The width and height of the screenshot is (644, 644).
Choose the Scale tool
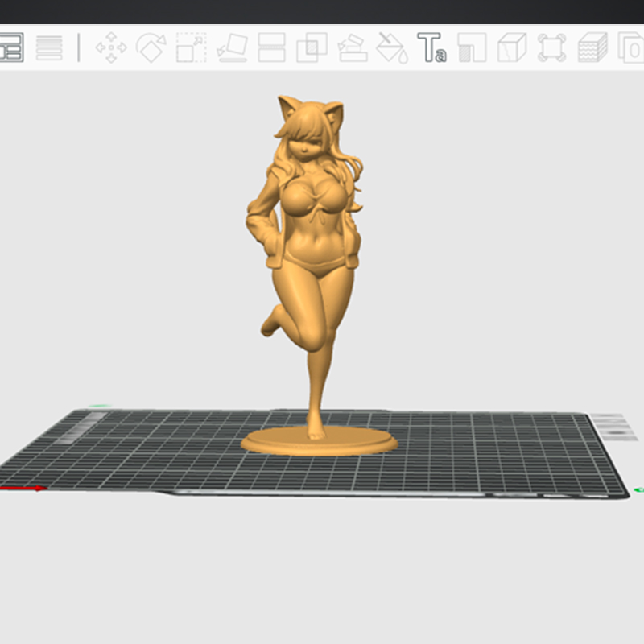[191, 47]
